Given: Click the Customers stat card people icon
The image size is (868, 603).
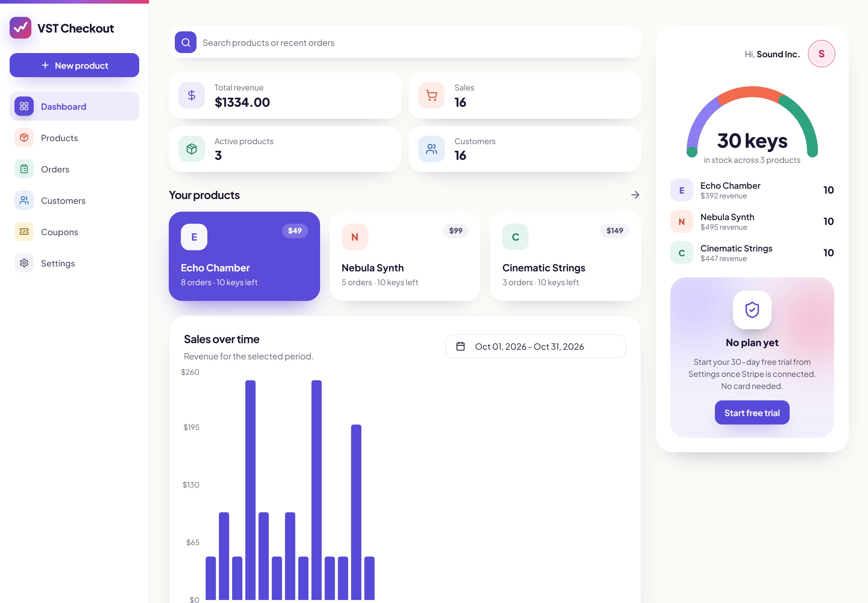Looking at the screenshot, I should coord(431,149).
